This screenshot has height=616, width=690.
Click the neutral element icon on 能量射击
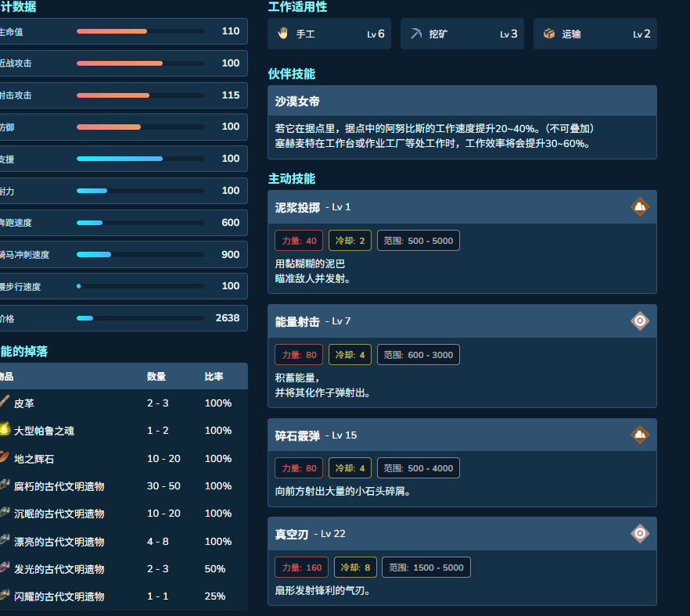[640, 321]
